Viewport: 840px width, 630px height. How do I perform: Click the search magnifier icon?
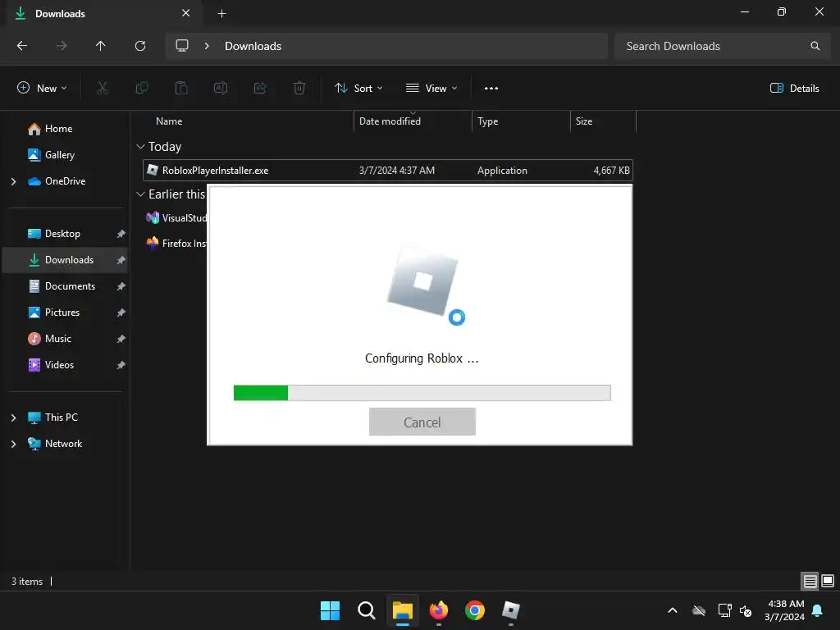(815, 46)
